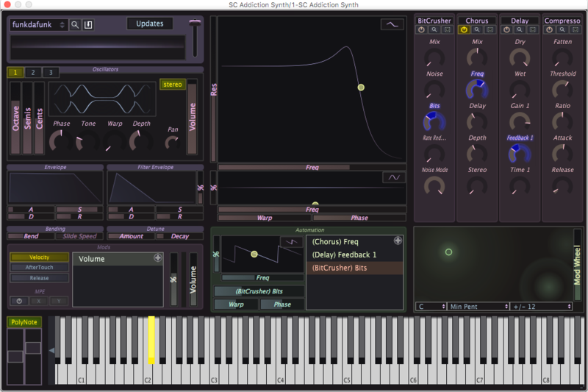
Task: Open the Delay preset search icon
Action: 520,30
